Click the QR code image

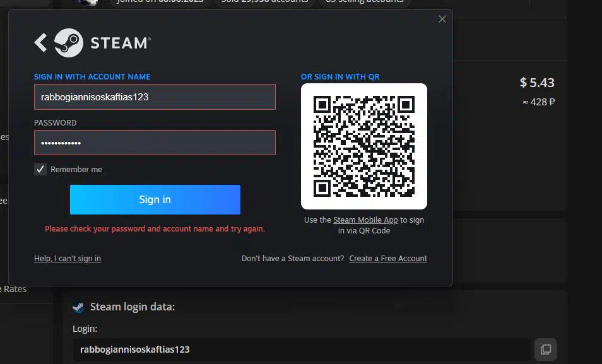point(364,146)
